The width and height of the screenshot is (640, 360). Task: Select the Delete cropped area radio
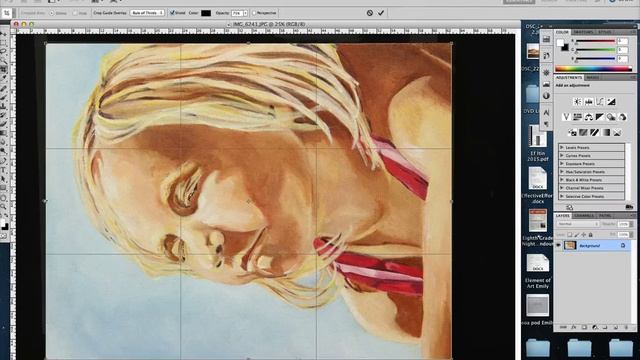tap(52, 13)
